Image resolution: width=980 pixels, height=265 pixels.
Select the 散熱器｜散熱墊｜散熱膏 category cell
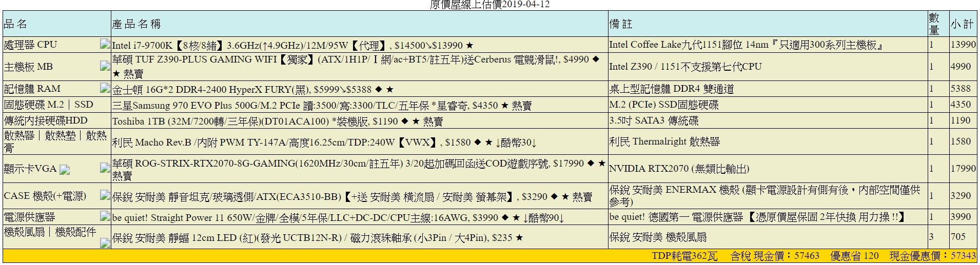pyautogui.click(x=56, y=141)
